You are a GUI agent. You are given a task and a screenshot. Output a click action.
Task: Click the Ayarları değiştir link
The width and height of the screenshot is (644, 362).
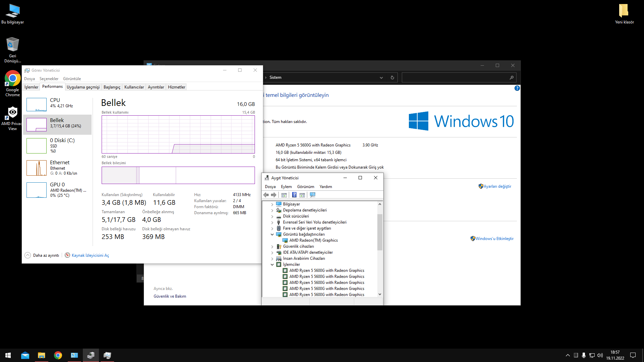[x=497, y=186]
